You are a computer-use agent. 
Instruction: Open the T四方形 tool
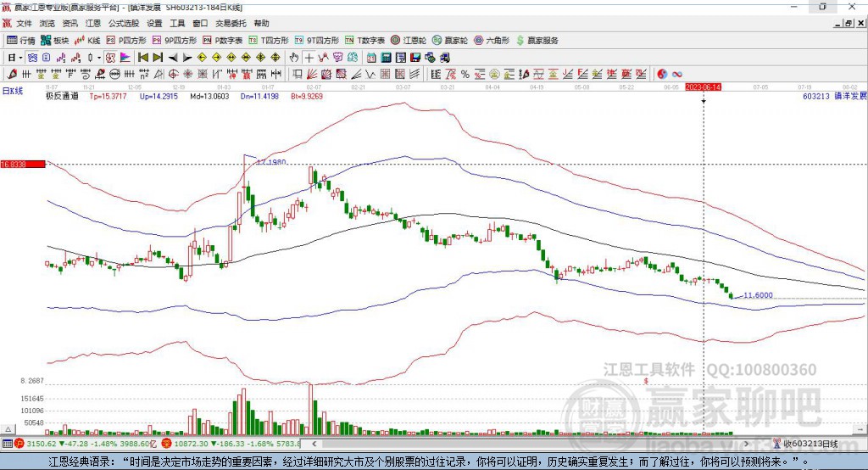tap(269, 41)
